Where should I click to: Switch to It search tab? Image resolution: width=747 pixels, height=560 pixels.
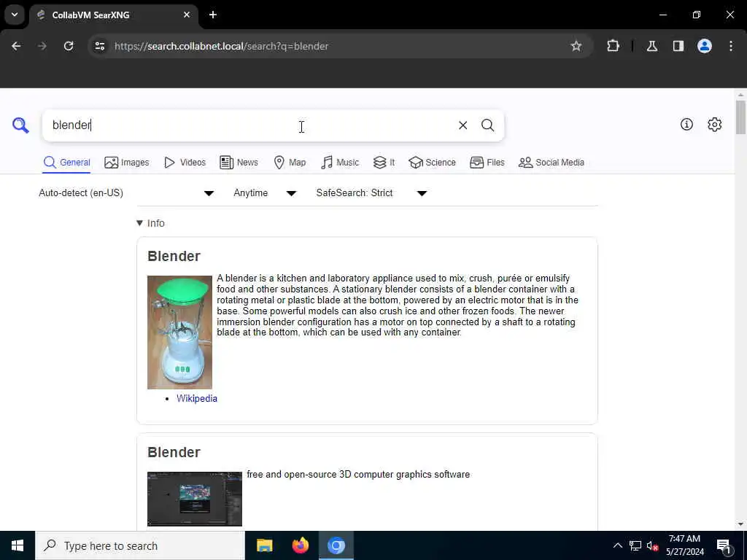[x=384, y=163]
